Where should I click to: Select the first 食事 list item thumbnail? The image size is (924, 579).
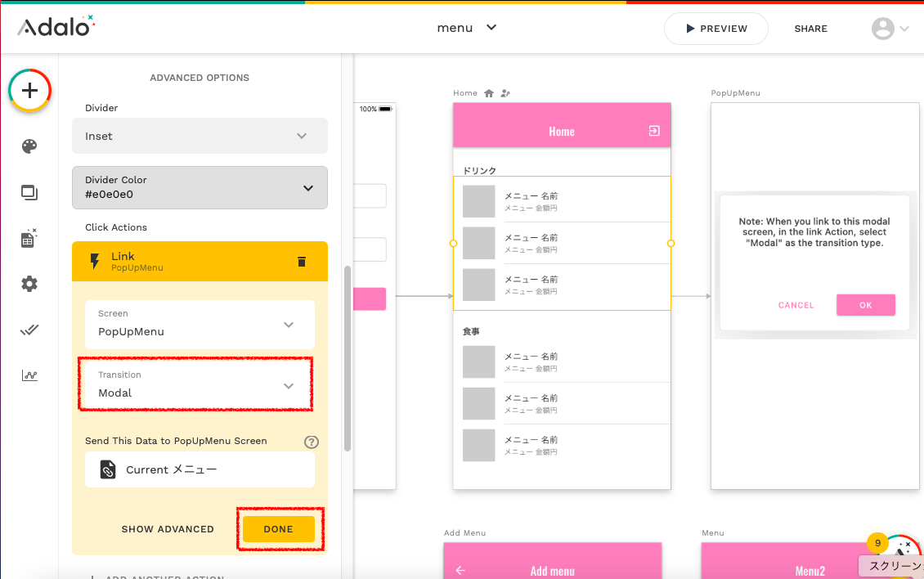(x=478, y=361)
